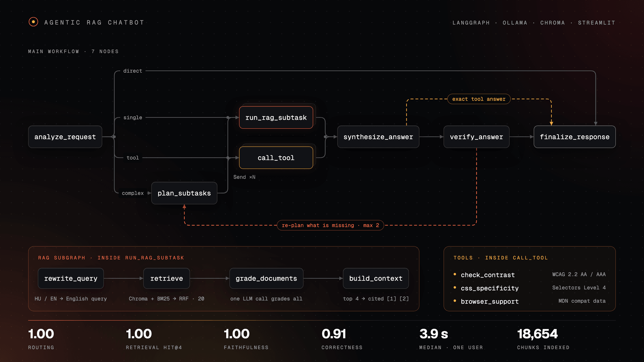Select the analyze_request node
644x362 pixels.
tap(65, 137)
